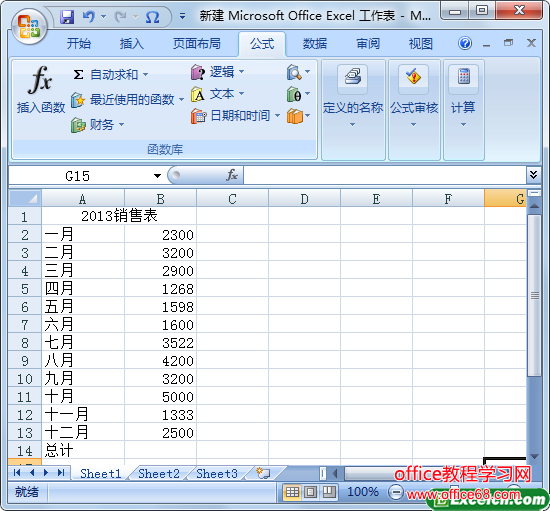Switch to Sheet3 tab
Image resolution: width=550 pixels, height=511 pixels.
216,473
